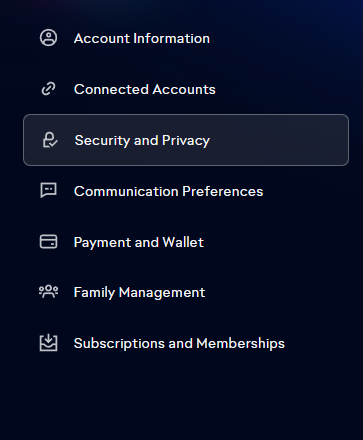Click the word "Wallet" in the payment item
This screenshot has height=440, width=363.
coord(183,242)
